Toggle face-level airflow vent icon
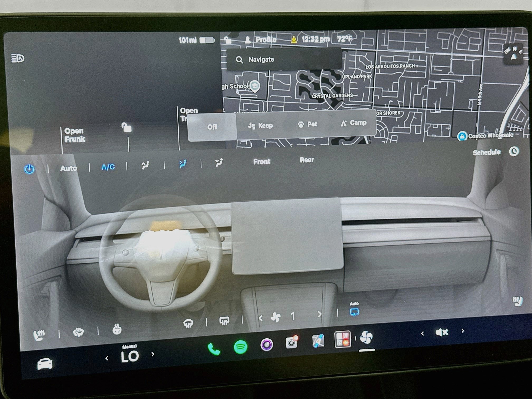This screenshot has width=532, height=399. (182, 164)
